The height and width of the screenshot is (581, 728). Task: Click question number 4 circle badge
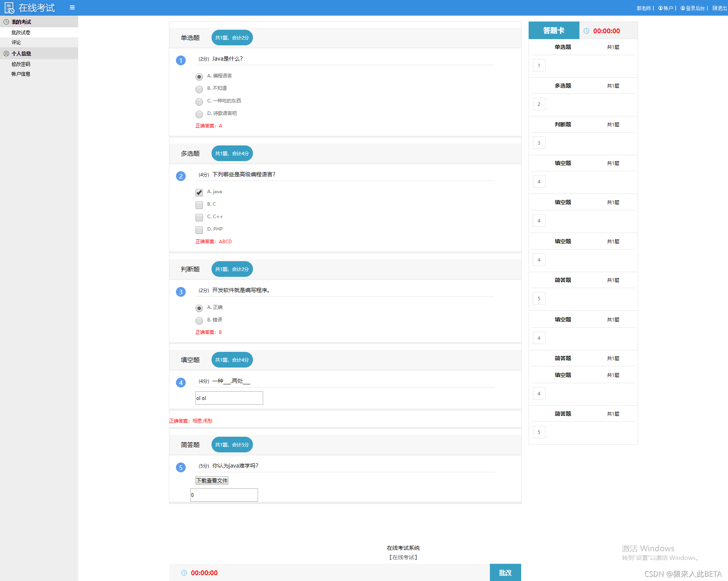(x=181, y=383)
